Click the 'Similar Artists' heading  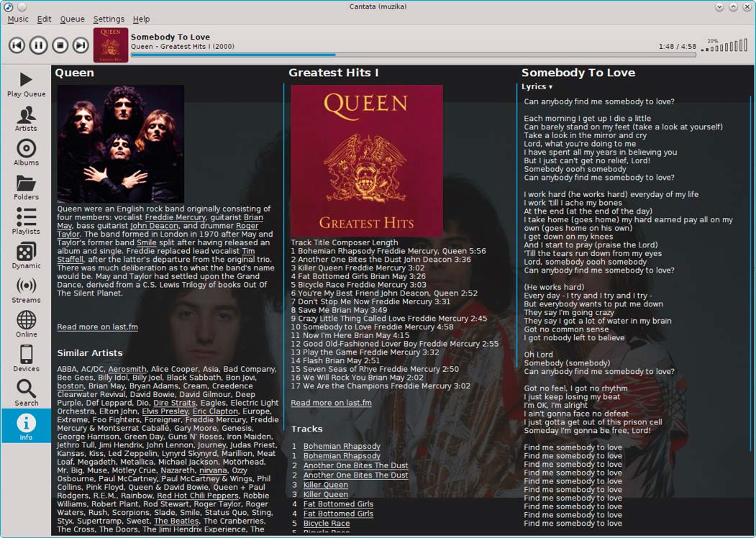click(x=90, y=353)
